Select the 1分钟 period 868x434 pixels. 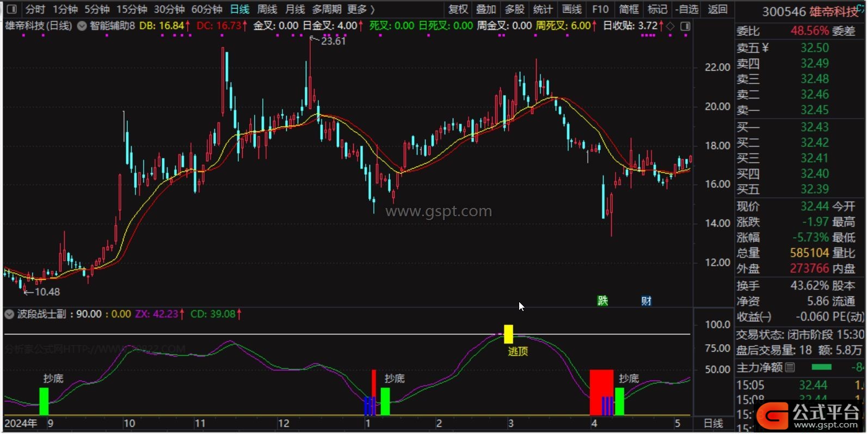65,9
